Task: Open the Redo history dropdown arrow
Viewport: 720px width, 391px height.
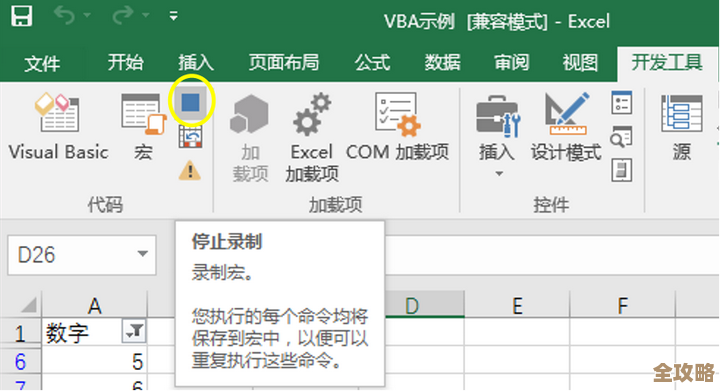Action: click(x=146, y=16)
